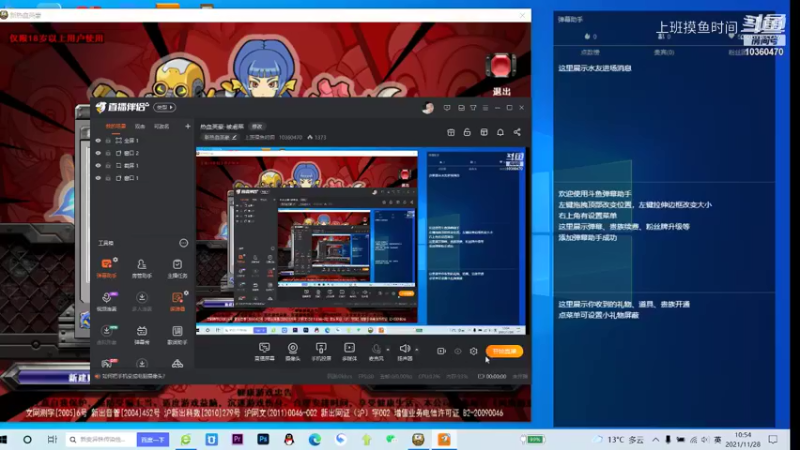Open Photoshop from the taskbar

point(263,439)
